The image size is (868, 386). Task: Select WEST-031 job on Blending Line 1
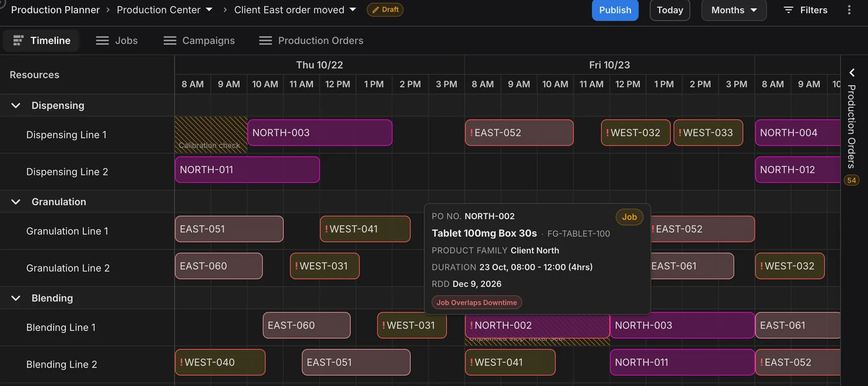pyautogui.click(x=412, y=325)
